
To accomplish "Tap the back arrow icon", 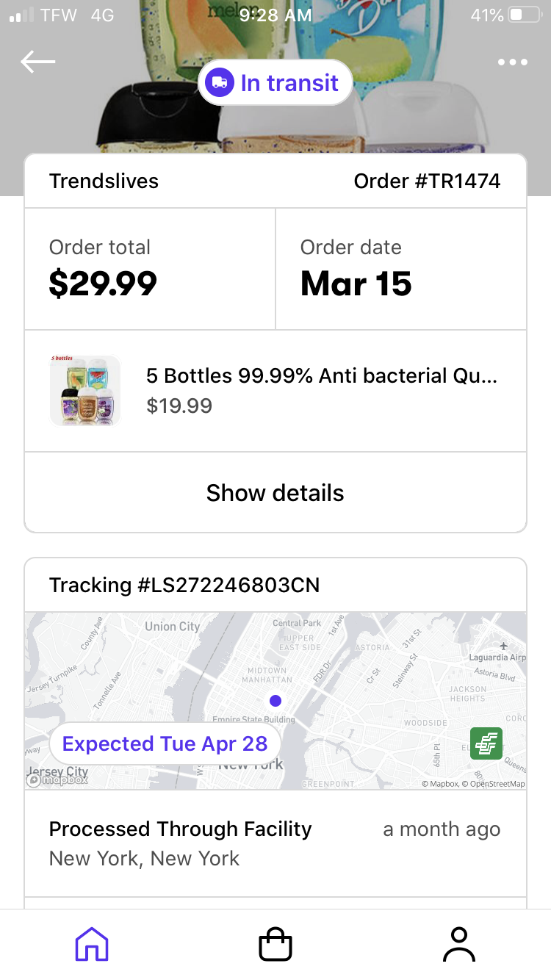I will (x=38, y=62).
